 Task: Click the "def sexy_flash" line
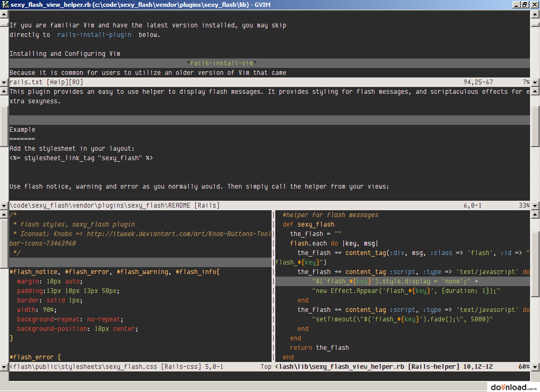(308, 224)
